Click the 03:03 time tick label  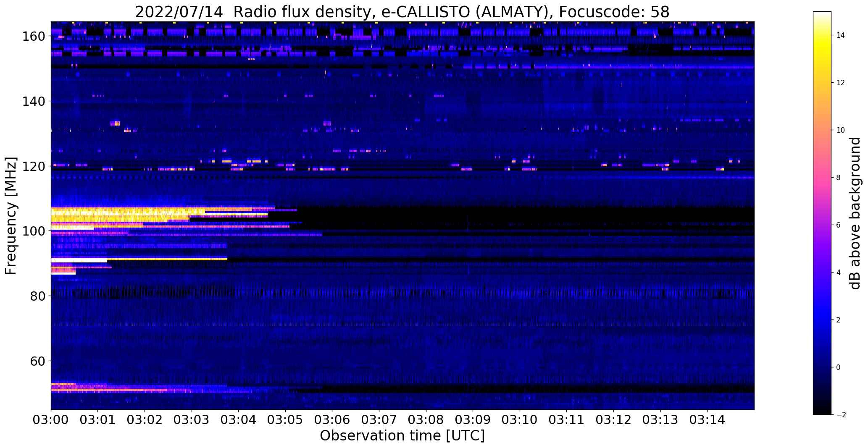click(192, 420)
